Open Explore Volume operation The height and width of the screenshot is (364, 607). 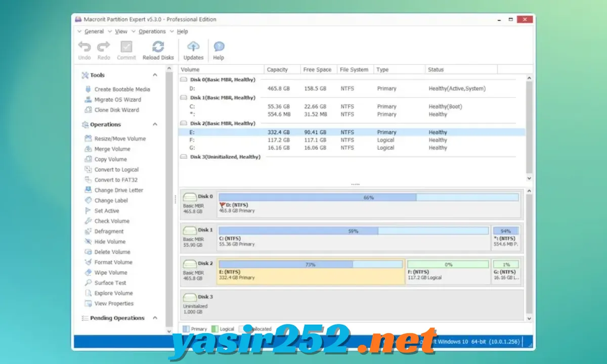click(x=114, y=293)
